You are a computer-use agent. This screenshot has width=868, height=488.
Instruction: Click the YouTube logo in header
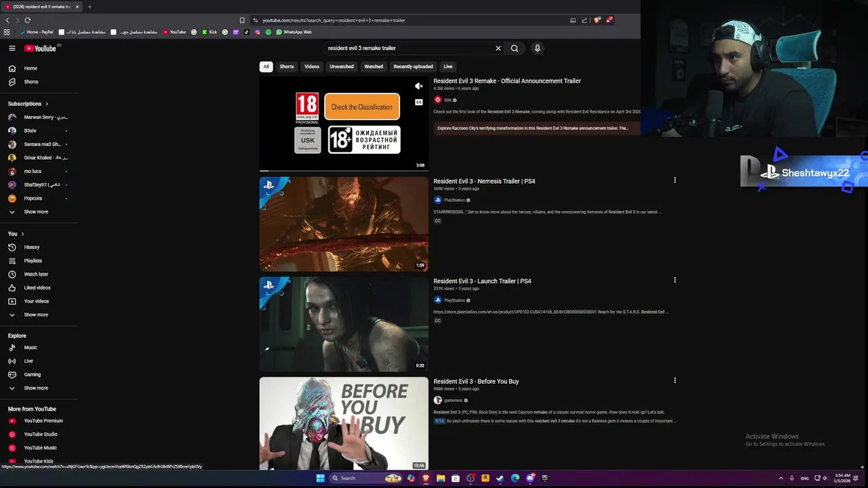(41, 48)
